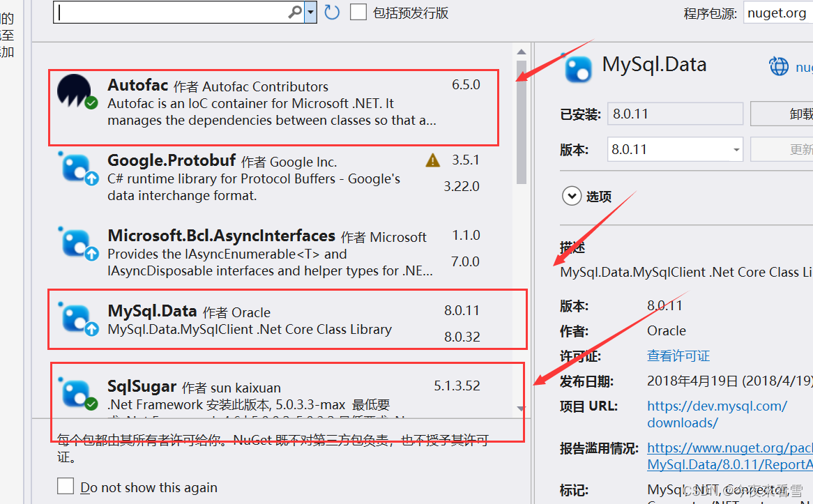Viewport: 813px width, 504px height.
Task: Click the green installed badge on SqlSugar
Action: pyautogui.click(x=91, y=404)
